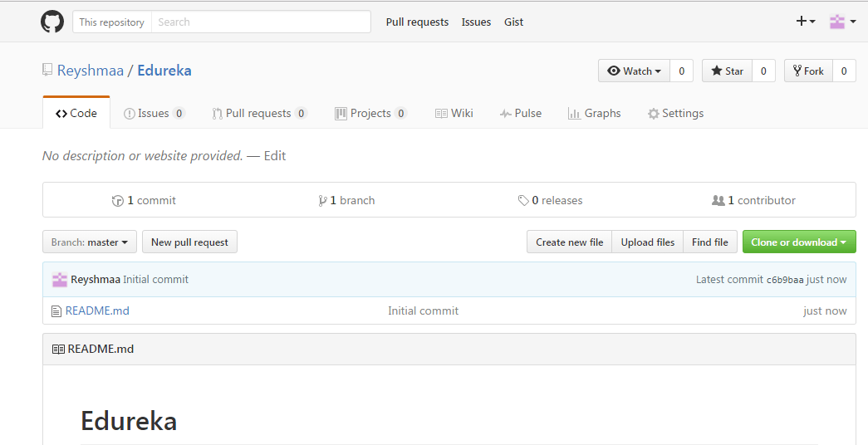Viewport: 868px width, 445px height.
Task: Switch to the Wiki tab
Action: point(454,113)
